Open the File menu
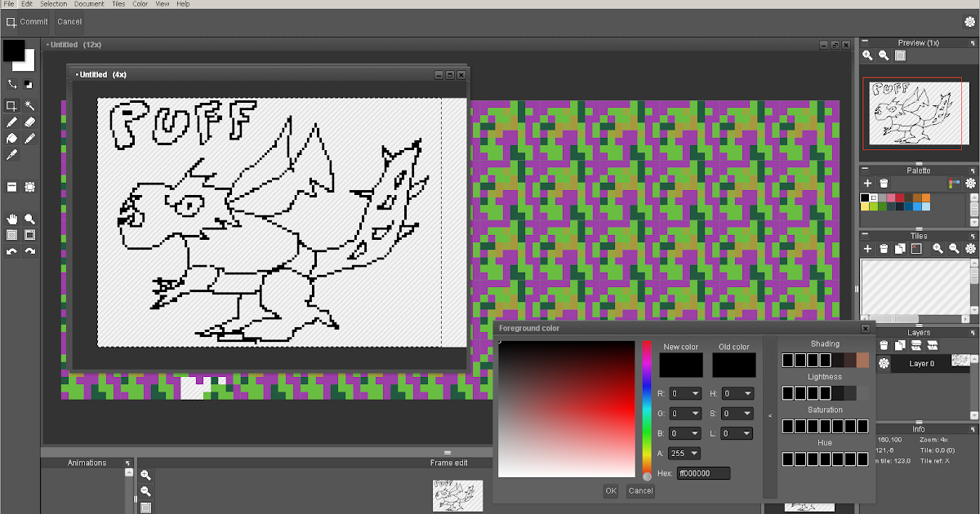Viewport: 980px width, 514px height. tap(9, 4)
